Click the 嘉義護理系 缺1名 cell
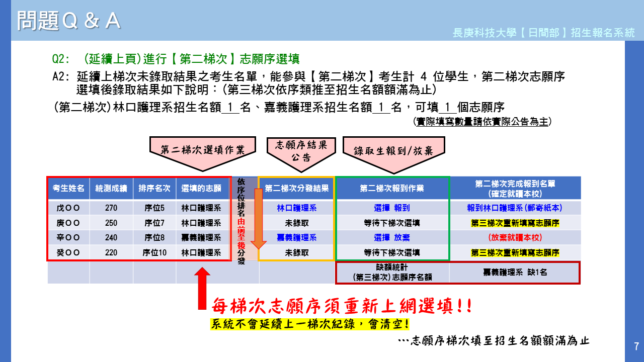Image resolution: width=644 pixels, height=362 pixels. 515,272
